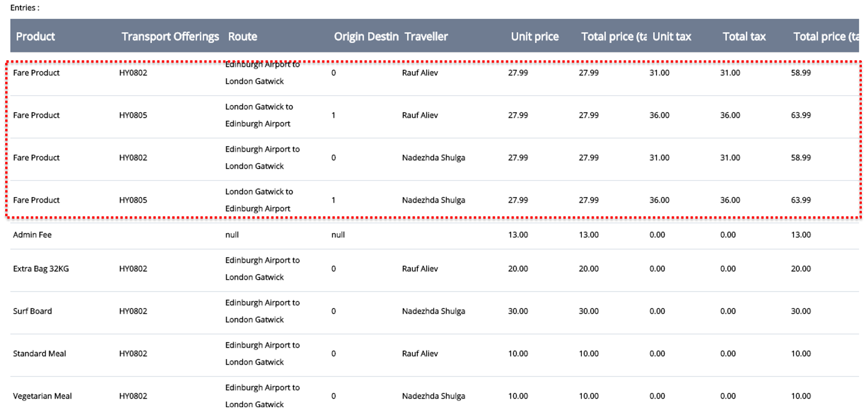The height and width of the screenshot is (419, 868).
Task: Select Nadezhda Shulga in the Vegetarian Meal row
Action: (434, 396)
